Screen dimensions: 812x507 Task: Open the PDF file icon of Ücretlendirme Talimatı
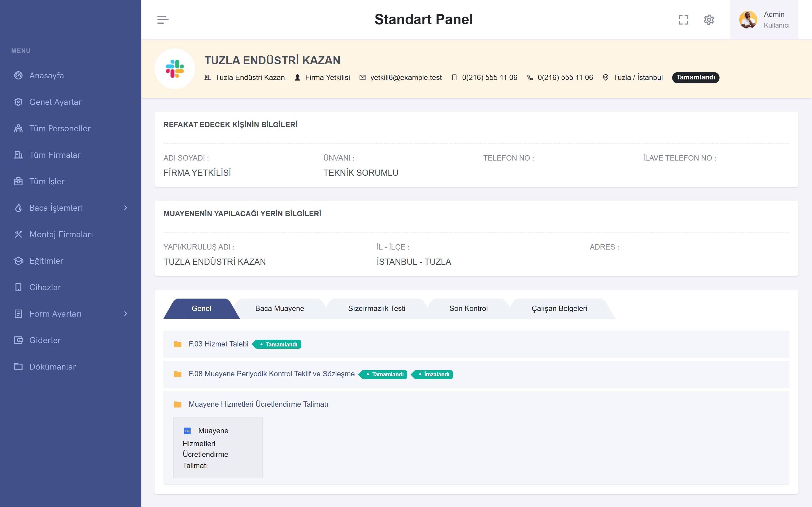[x=187, y=431]
